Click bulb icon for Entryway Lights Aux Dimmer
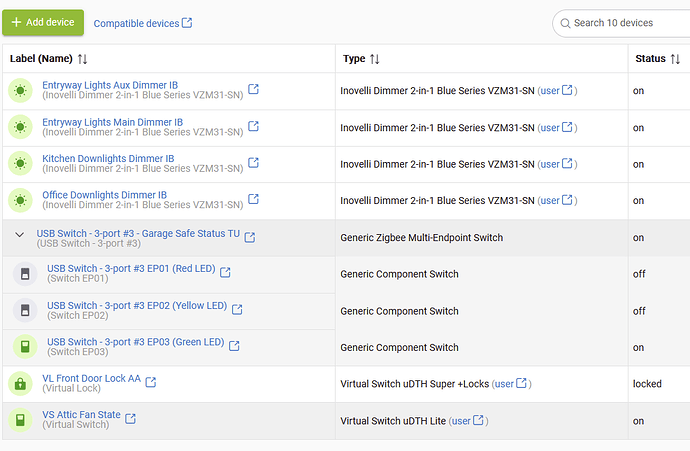 pos(20,91)
